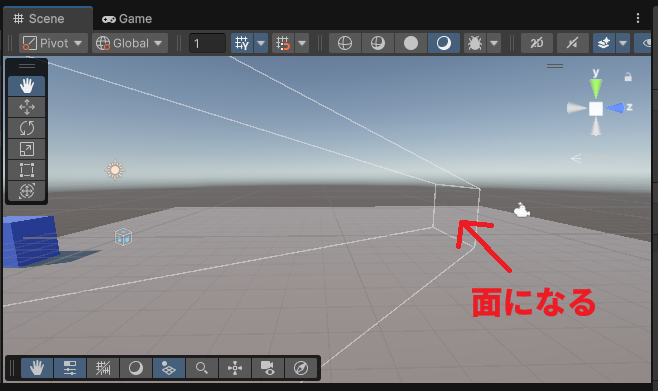658x391 pixels.
Task: Toggle the scene gizmo lock
Action: (x=628, y=77)
